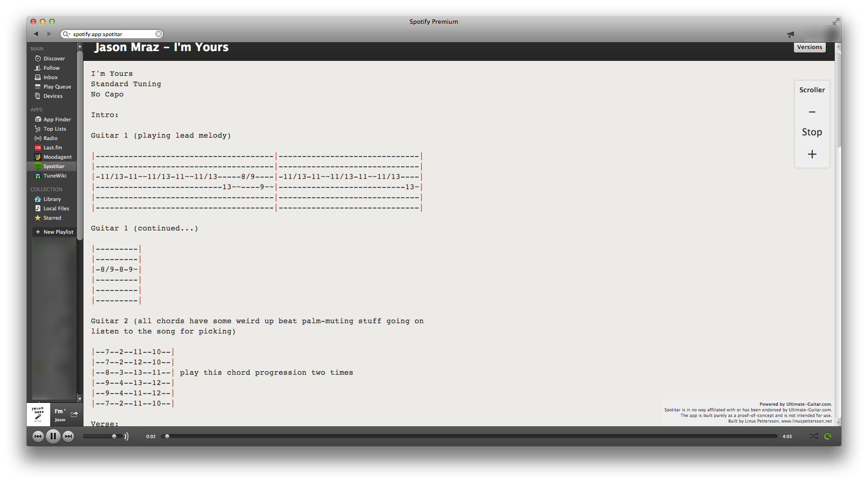Open the Starred collection
The height and width of the screenshot is (483, 868).
tap(52, 218)
